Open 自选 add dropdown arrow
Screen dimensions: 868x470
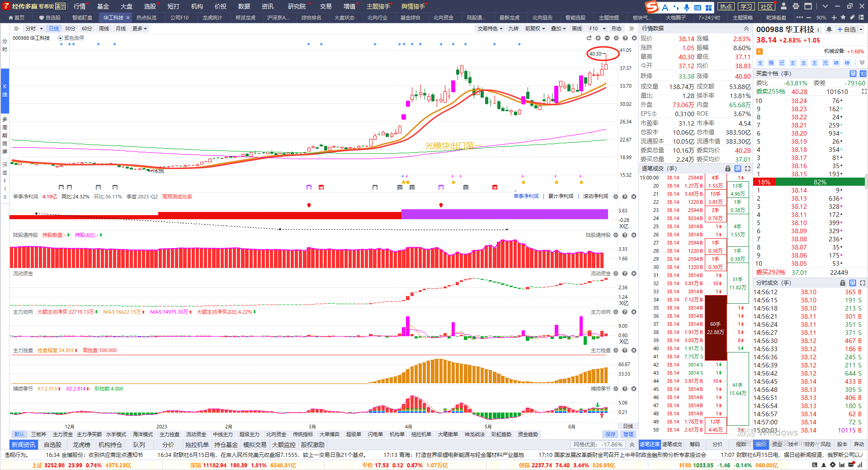coord(861,29)
